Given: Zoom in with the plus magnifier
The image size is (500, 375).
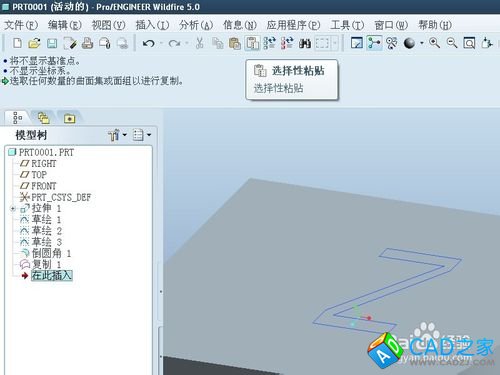Looking at the screenshot, I should click(x=434, y=43).
